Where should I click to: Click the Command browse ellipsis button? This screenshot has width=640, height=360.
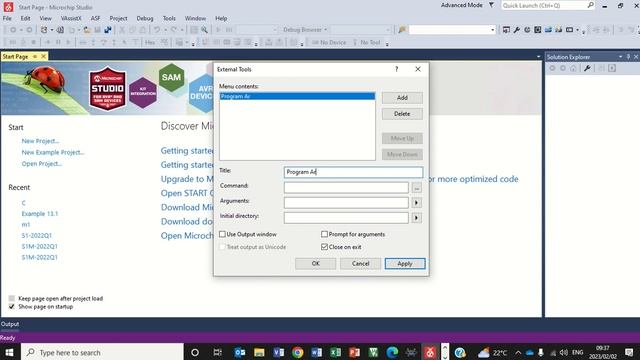(416, 187)
